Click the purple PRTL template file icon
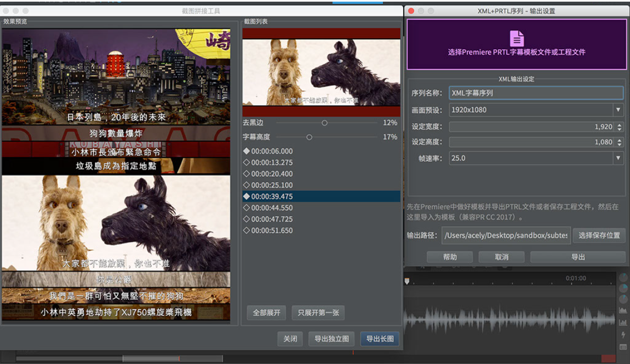Viewport: 630px width, 364px height. (x=516, y=37)
